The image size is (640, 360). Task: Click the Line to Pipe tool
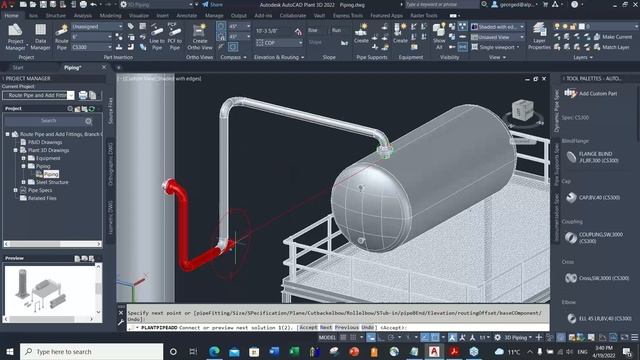(157, 37)
